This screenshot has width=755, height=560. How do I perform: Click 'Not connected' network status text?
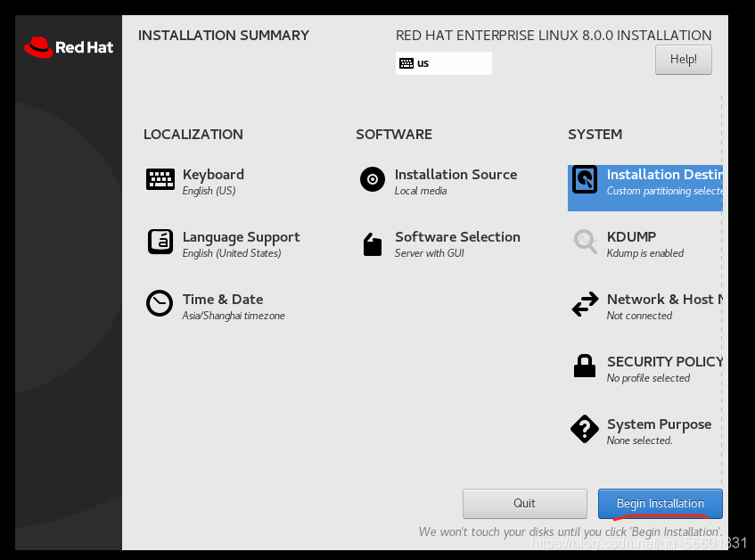tap(639, 316)
